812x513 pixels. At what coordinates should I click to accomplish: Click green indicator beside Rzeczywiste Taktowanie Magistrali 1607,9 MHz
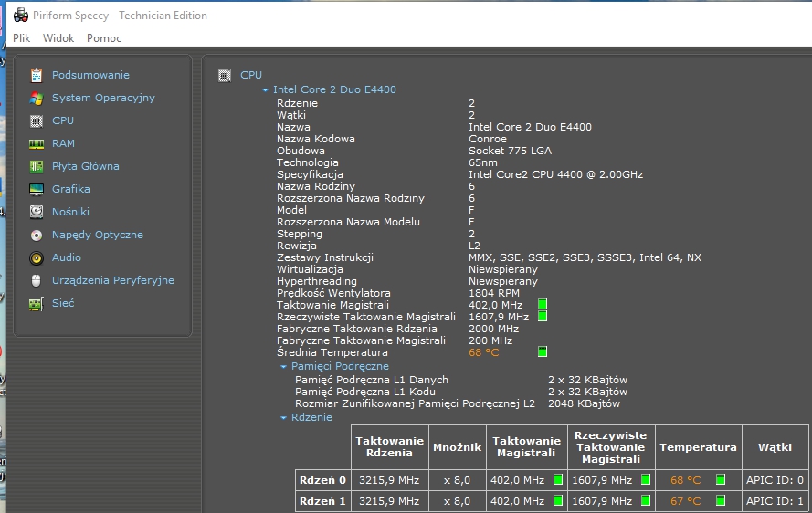pyautogui.click(x=543, y=317)
